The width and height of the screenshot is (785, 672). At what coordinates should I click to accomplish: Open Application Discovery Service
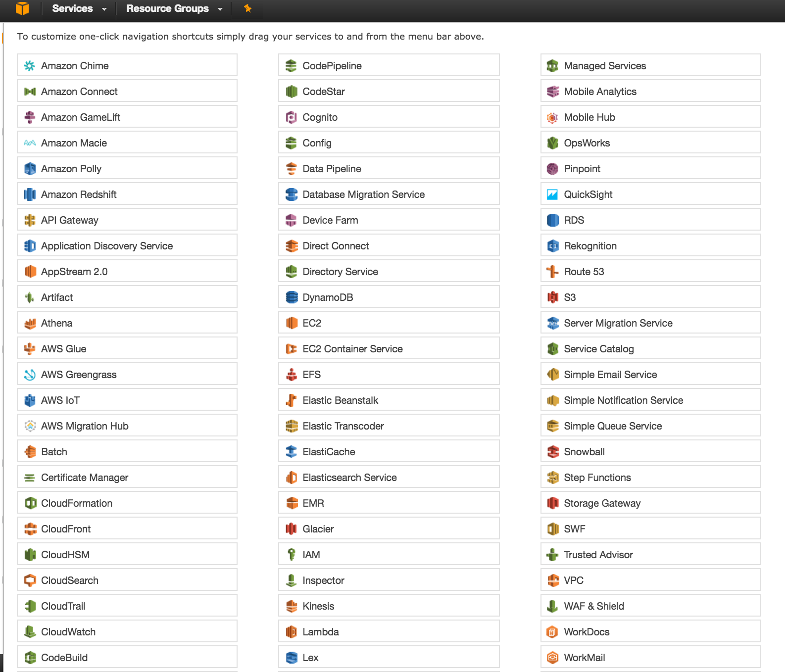[127, 245]
